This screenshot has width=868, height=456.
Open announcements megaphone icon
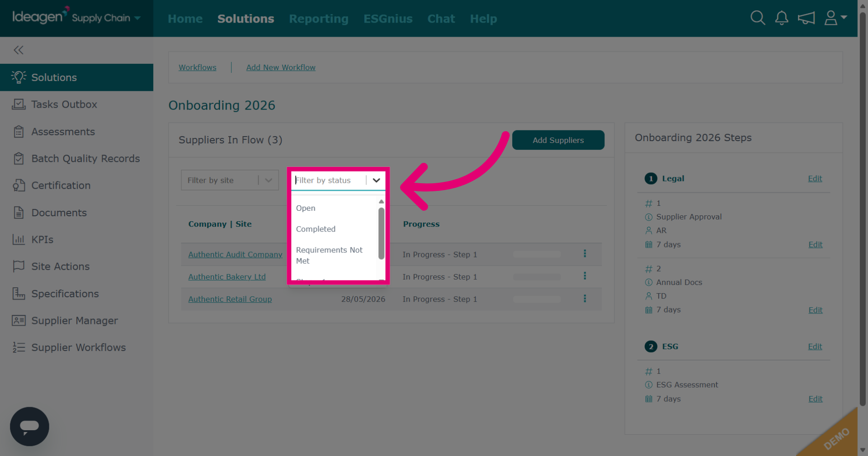point(806,18)
